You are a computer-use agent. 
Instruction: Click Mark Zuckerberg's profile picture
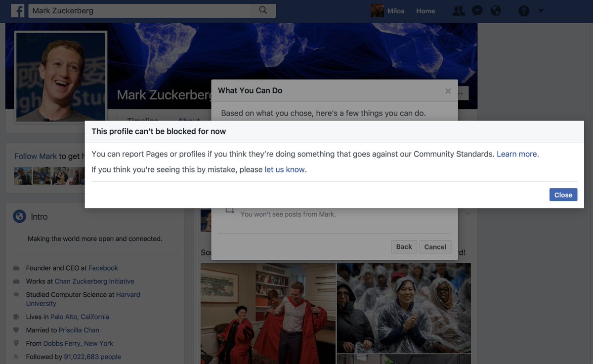click(61, 77)
